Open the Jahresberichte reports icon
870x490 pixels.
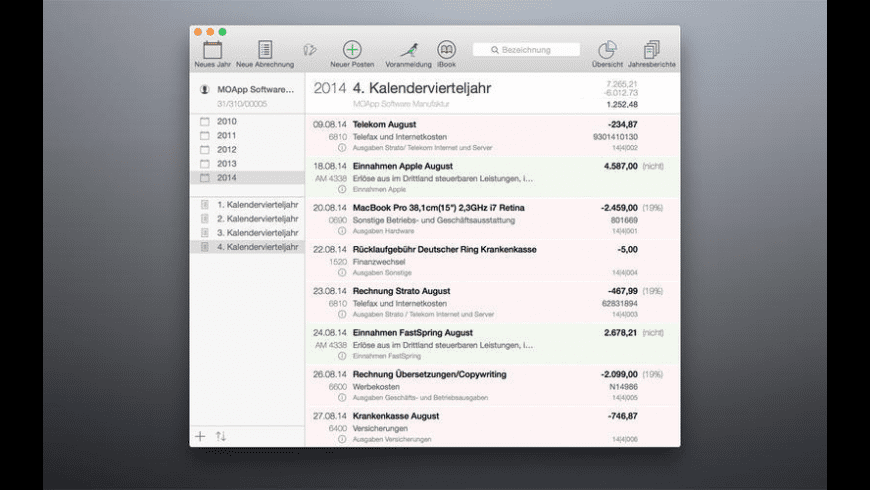[651, 50]
